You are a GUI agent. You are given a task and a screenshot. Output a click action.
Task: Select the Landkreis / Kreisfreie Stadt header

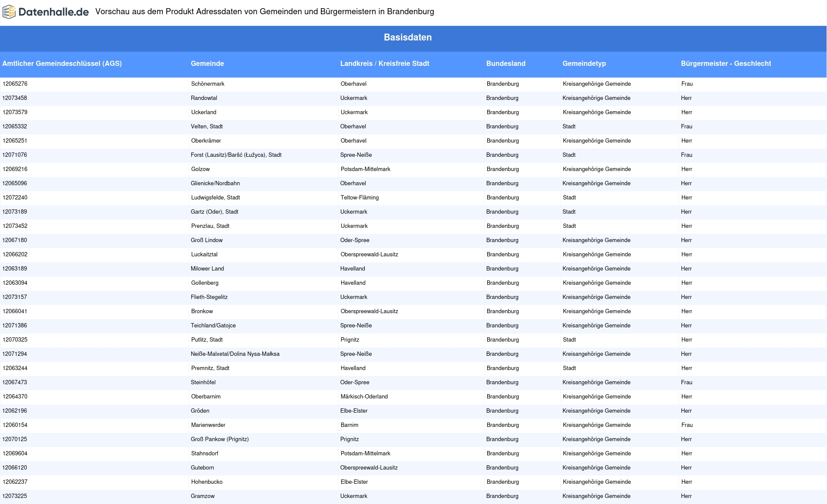pyautogui.click(x=385, y=63)
